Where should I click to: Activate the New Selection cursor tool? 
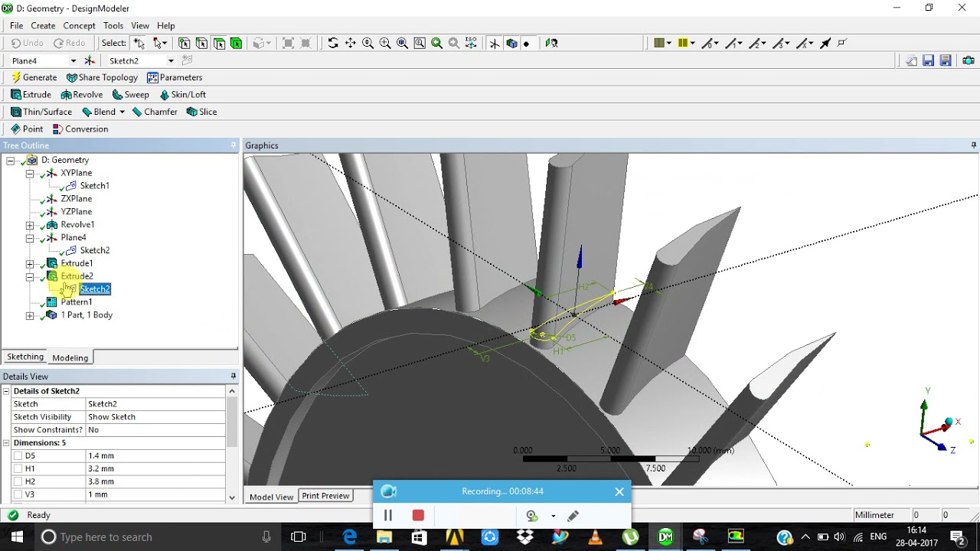(139, 43)
